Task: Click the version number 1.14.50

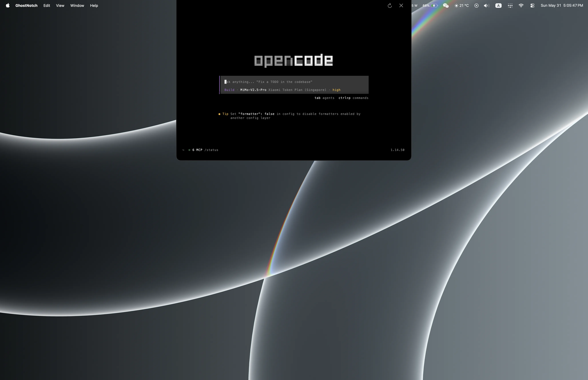Action: 397,150
